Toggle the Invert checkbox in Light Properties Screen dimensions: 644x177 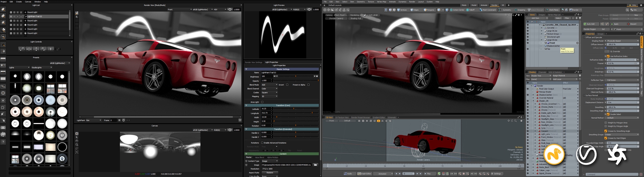(287, 85)
